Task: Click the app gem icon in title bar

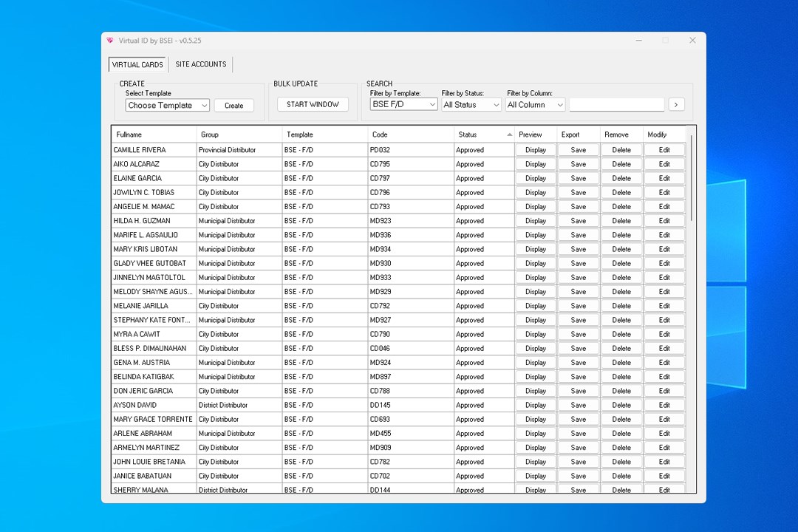Action: tap(110, 40)
